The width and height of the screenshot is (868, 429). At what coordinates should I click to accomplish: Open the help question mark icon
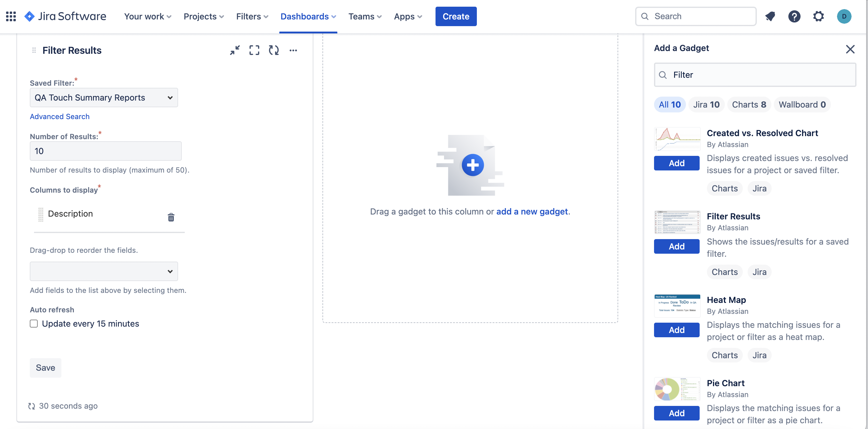(x=794, y=16)
